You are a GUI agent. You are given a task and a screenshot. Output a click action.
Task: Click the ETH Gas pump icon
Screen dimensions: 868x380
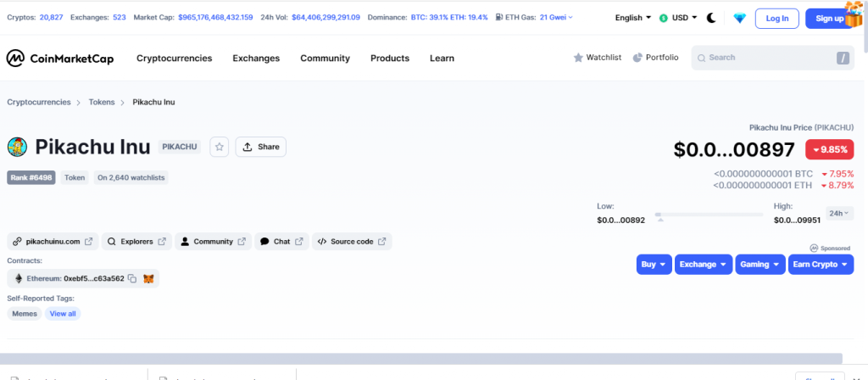pos(499,17)
